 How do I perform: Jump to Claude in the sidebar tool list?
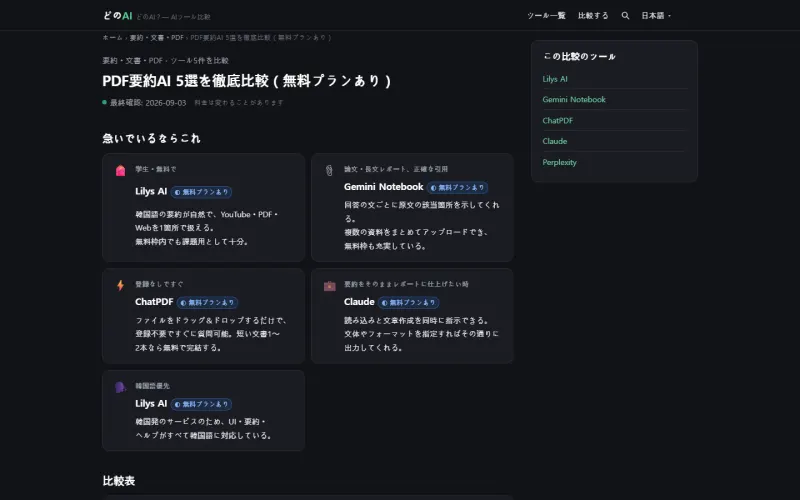[555, 141]
